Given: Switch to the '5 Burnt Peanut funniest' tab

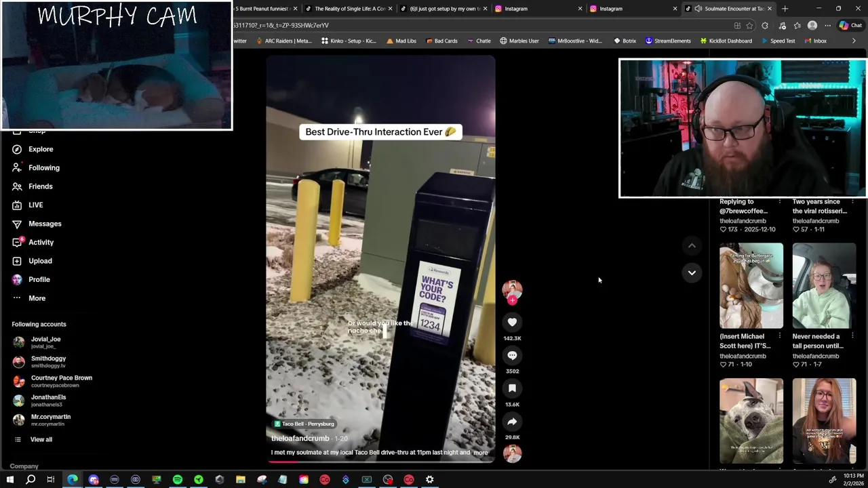Looking at the screenshot, I should (x=262, y=9).
